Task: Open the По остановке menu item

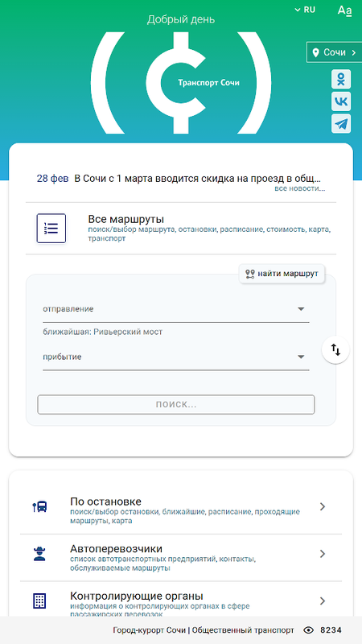Action: coord(181,510)
